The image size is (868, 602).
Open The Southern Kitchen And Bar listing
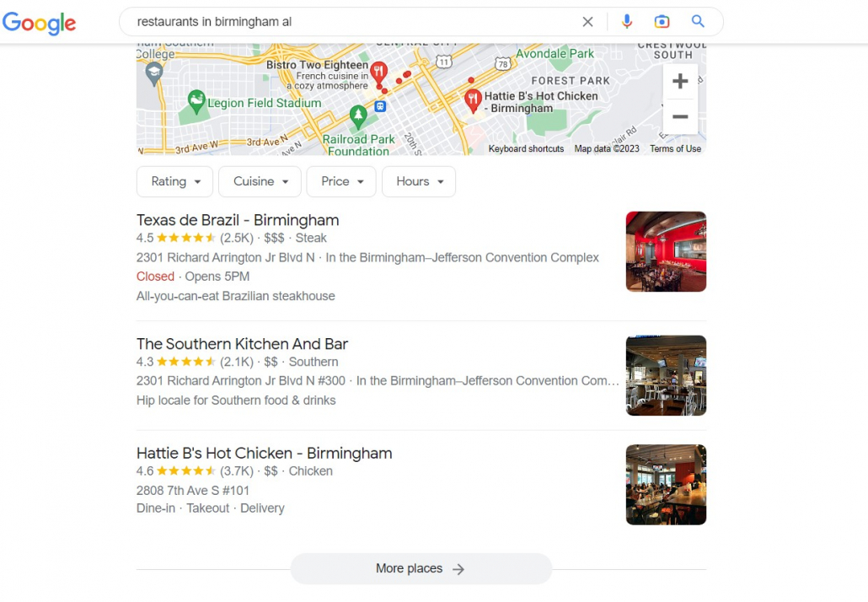[242, 344]
